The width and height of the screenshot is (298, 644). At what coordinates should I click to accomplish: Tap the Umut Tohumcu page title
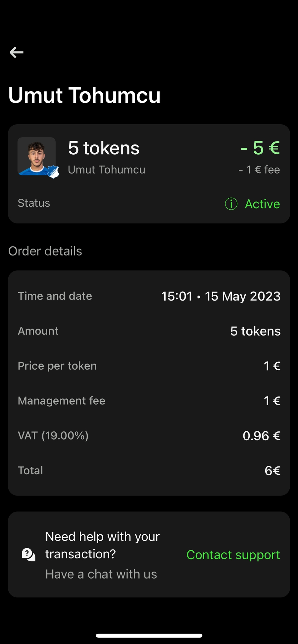click(x=84, y=95)
